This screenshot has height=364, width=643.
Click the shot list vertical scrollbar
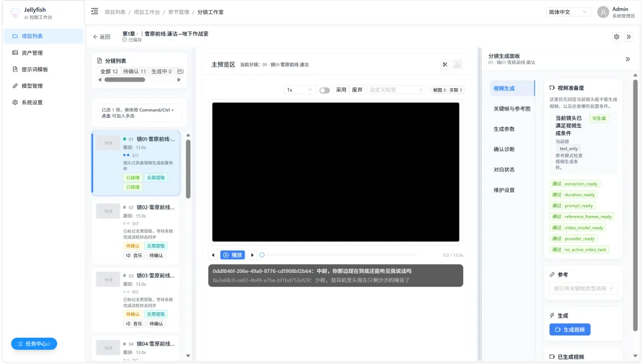pyautogui.click(x=188, y=169)
